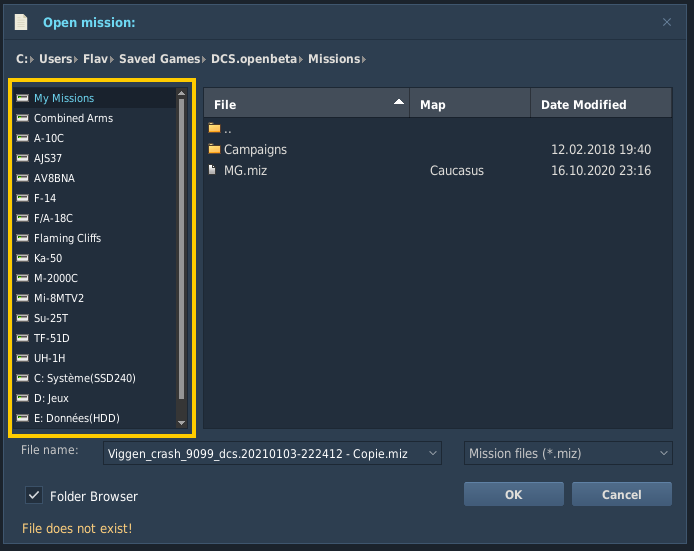Click the drive icon next to AJS37

tap(23, 158)
